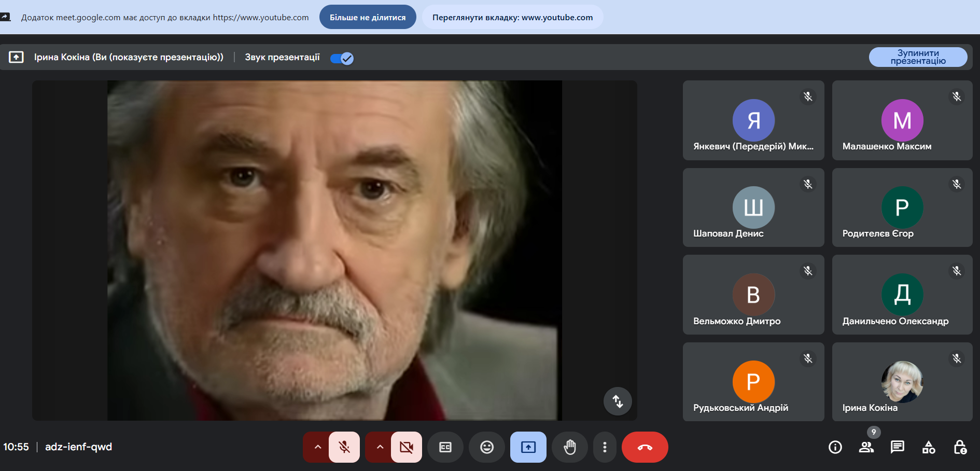The width and height of the screenshot is (980, 471).
Task: Open the meeting details info icon
Action: 835,447
